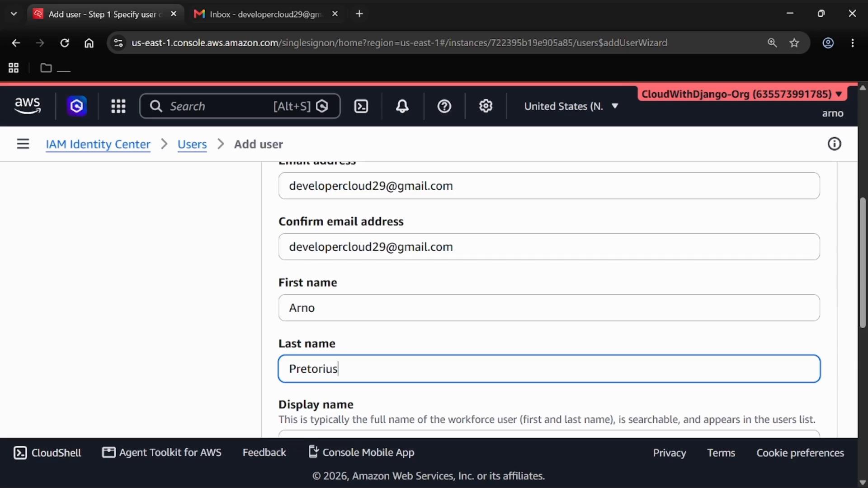Open the AWS console home logo
The height and width of the screenshot is (488, 868).
(x=28, y=106)
